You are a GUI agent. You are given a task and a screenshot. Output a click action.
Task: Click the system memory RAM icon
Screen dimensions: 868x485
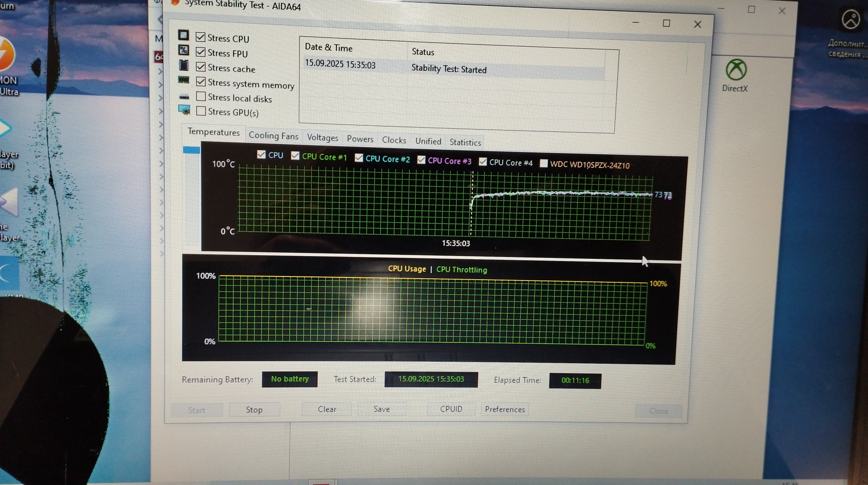(184, 80)
